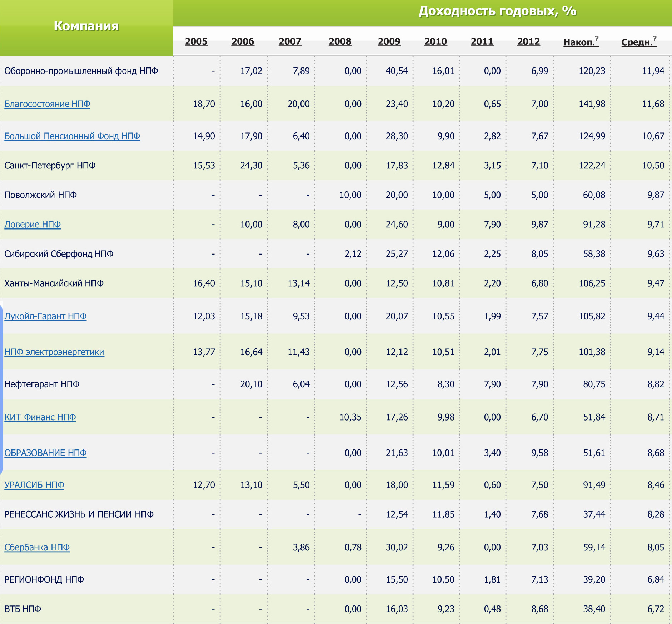Click the 80,75 value in Нефтегарант row

[594, 384]
